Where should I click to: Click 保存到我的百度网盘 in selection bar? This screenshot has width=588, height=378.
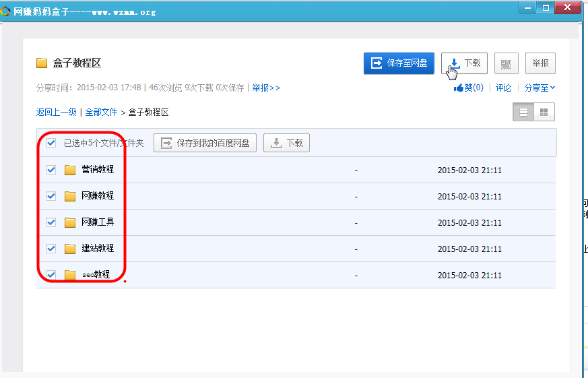[x=205, y=143]
